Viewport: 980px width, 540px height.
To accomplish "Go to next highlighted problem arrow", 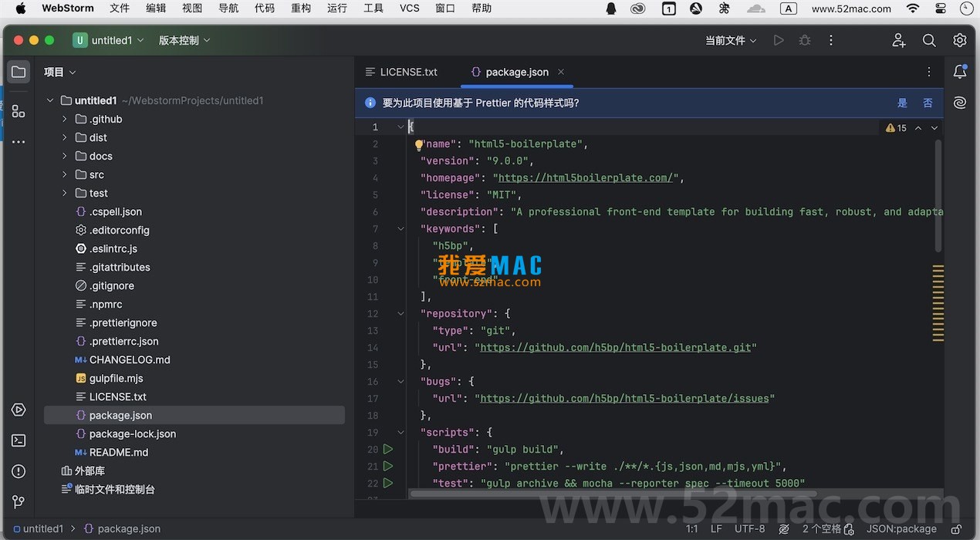I will pyautogui.click(x=934, y=128).
